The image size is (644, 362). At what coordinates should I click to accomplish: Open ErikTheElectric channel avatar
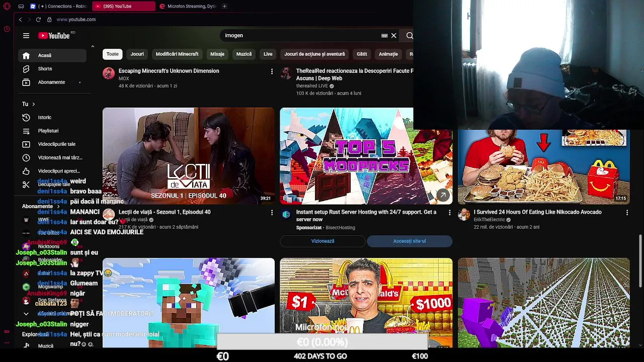463,215
